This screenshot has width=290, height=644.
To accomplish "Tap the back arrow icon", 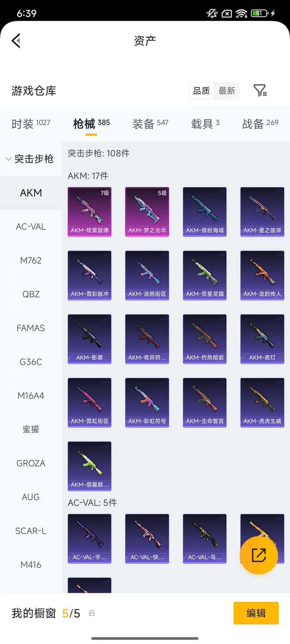I will [16, 40].
